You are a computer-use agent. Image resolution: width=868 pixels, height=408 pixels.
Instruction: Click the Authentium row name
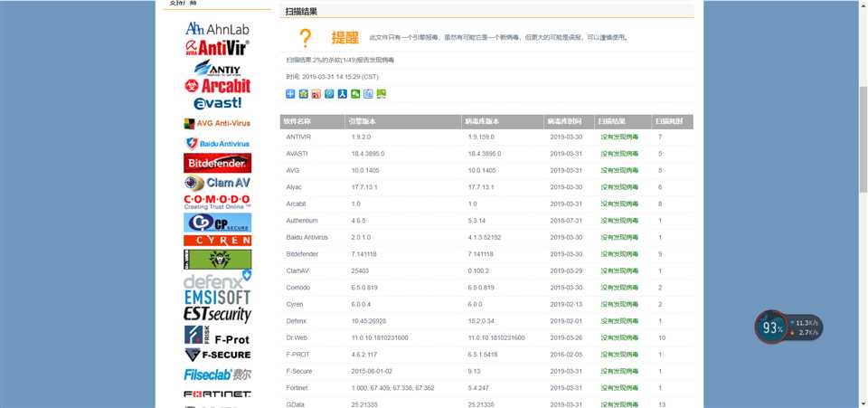click(x=302, y=221)
